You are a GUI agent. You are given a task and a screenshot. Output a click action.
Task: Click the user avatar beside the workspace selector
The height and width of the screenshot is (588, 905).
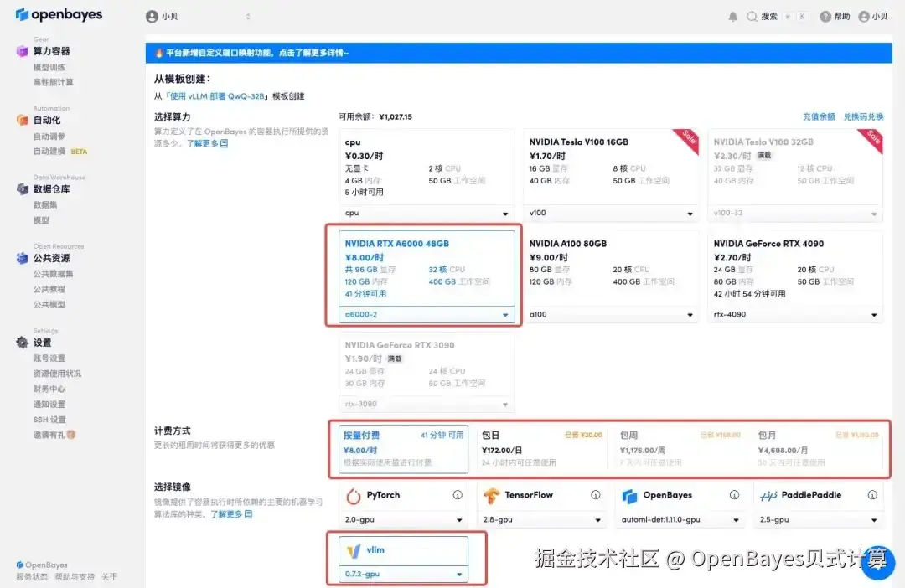152,17
